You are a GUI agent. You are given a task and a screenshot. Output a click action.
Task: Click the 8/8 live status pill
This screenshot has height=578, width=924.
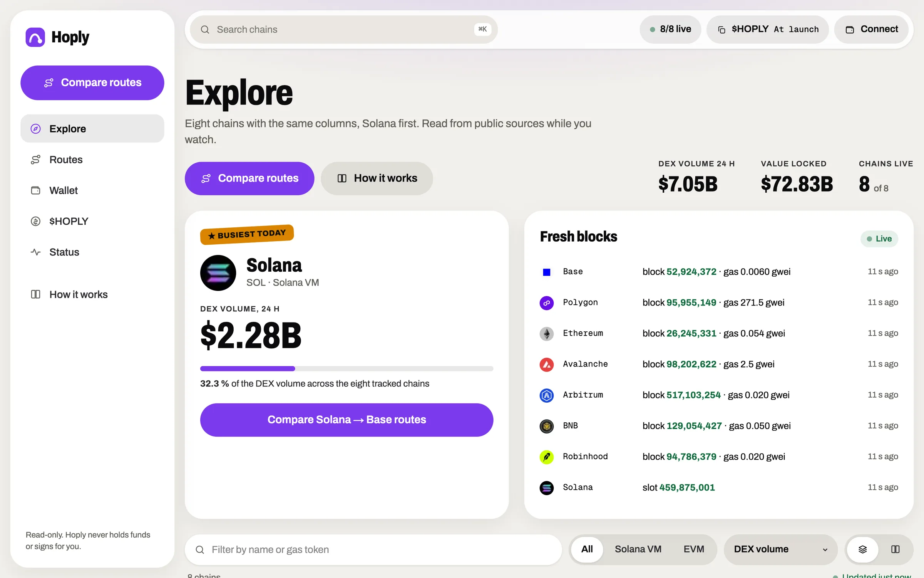[x=670, y=29]
